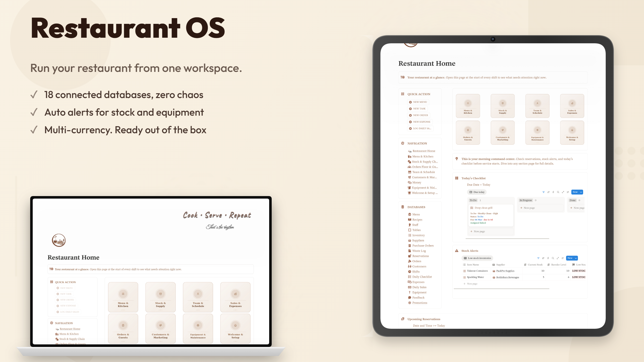Click the Team & Schedule card on the laptop
644x362 pixels.
[198, 297]
